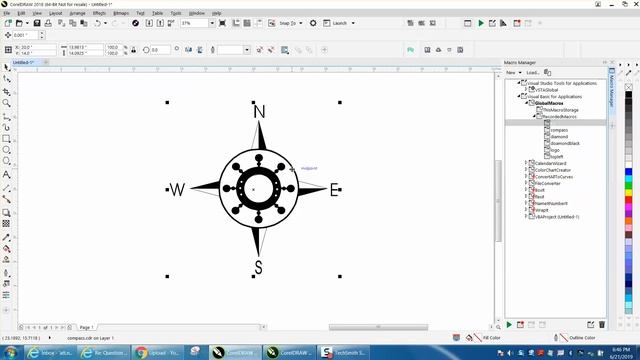Open the outline width dropdown

(247, 50)
